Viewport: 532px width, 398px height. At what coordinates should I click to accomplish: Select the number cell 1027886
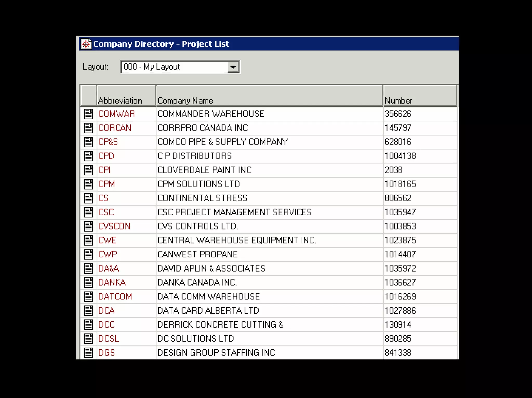[400, 311]
